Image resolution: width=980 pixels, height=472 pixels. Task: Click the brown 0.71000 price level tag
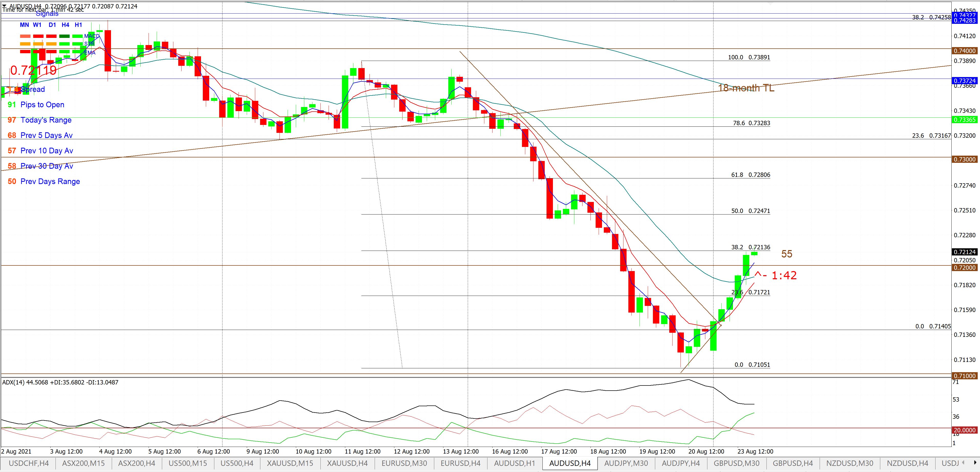965,376
